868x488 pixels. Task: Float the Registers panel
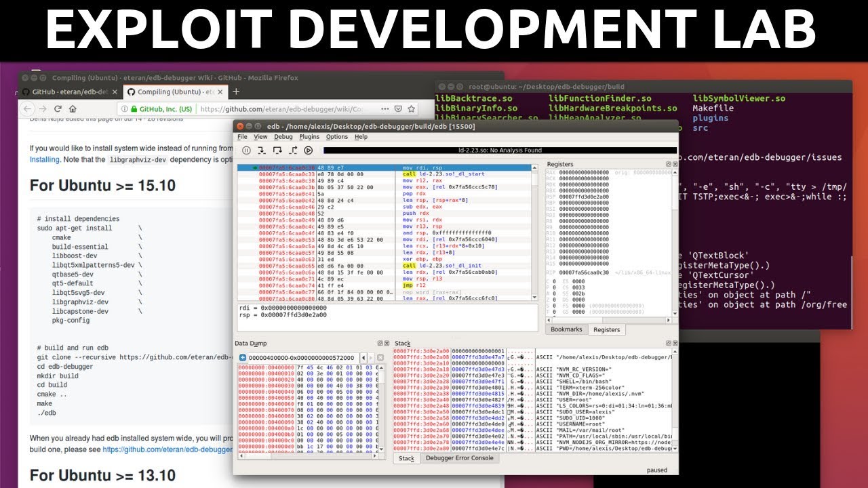pos(668,164)
